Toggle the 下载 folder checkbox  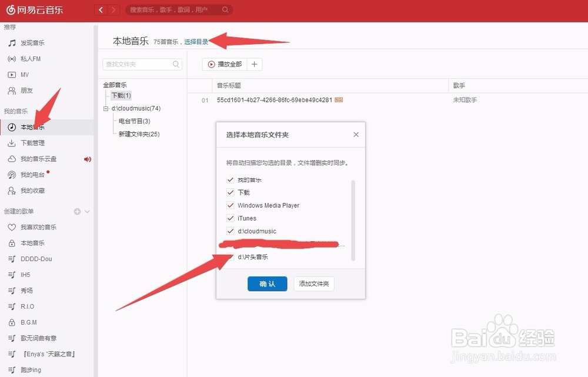pos(231,192)
